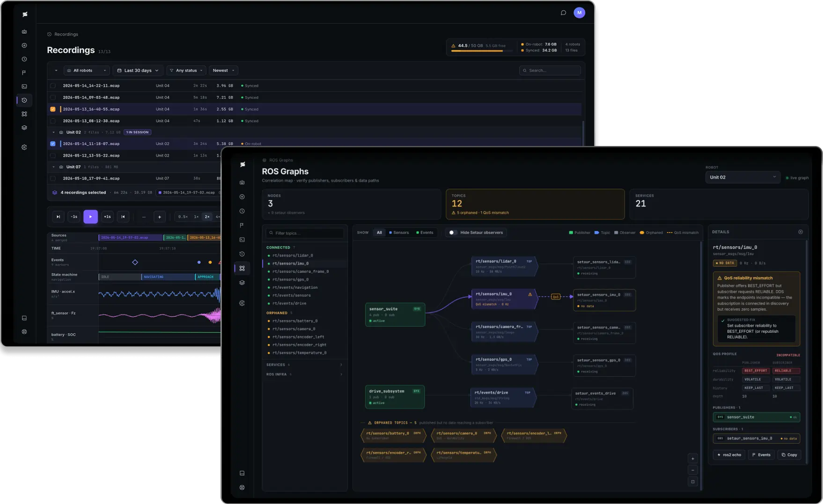Image resolution: width=823 pixels, height=504 pixels.
Task: Open the Newest sort dropdown
Action: [223, 71]
